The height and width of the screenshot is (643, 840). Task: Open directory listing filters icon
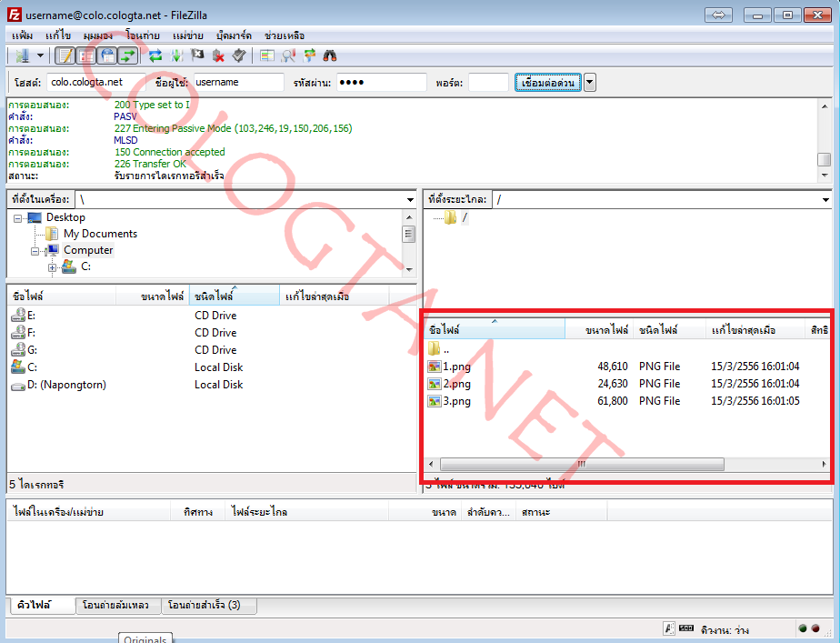[x=267, y=55]
